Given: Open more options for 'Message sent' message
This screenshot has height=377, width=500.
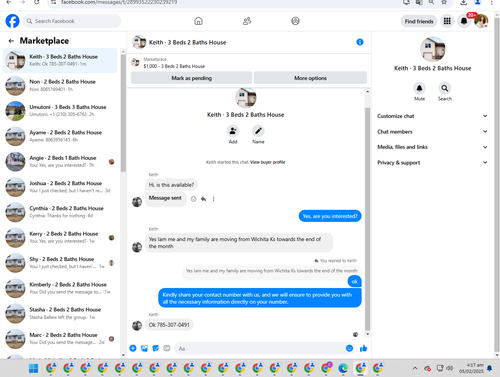Looking at the screenshot, I should click(213, 199).
